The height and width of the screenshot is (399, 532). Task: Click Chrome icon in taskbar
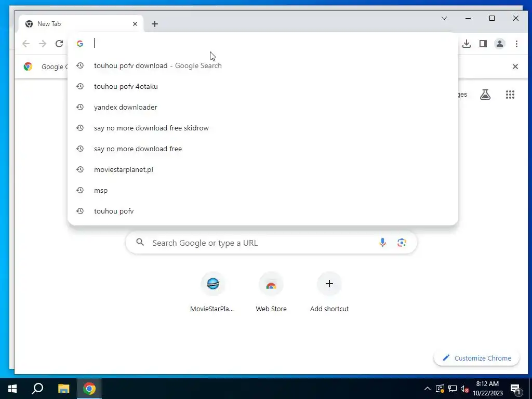tap(89, 389)
